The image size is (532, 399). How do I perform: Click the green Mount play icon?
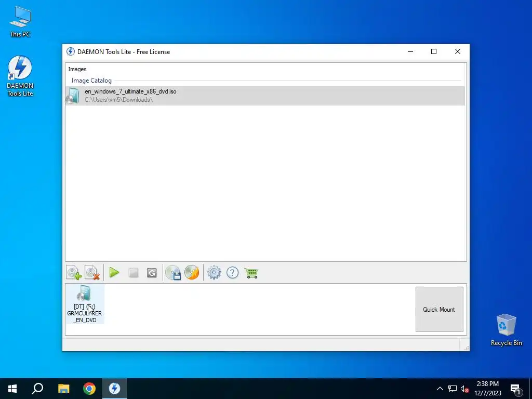(x=114, y=272)
